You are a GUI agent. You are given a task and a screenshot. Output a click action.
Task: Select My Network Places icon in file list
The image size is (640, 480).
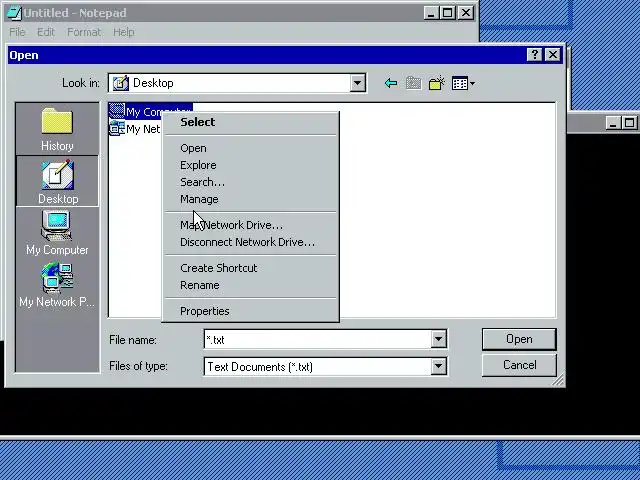pos(117,128)
